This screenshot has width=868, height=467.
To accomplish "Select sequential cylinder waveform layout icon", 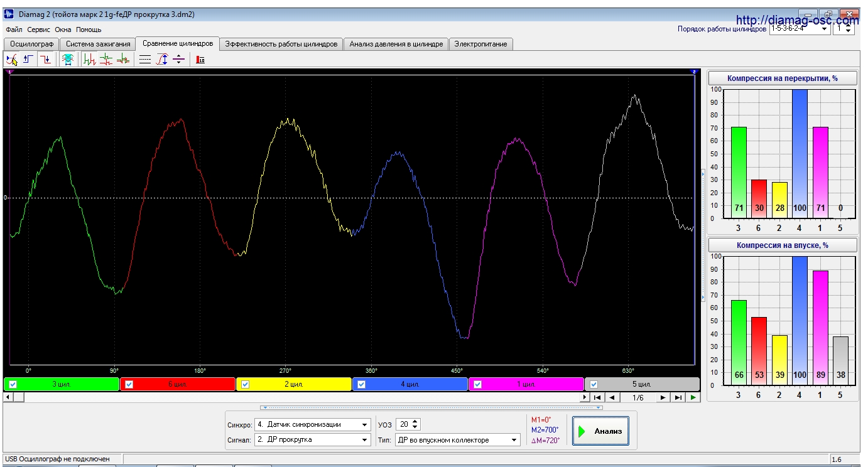I will pos(90,60).
